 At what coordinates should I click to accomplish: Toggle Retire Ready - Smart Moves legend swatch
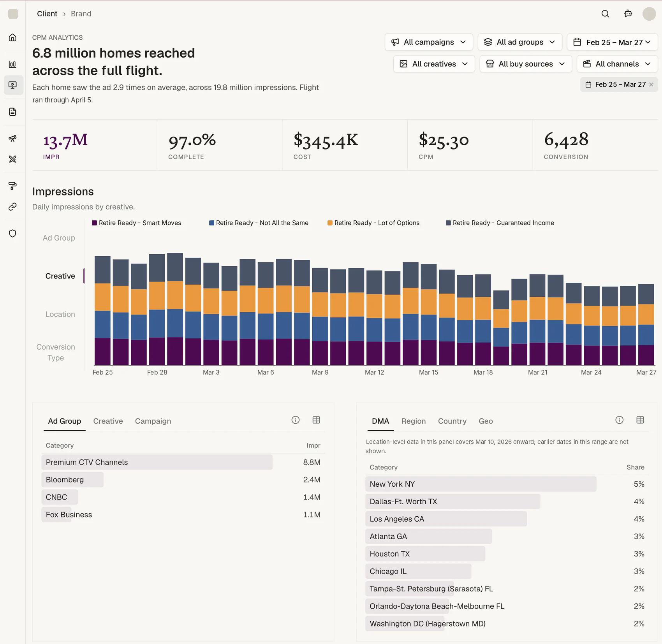(94, 223)
